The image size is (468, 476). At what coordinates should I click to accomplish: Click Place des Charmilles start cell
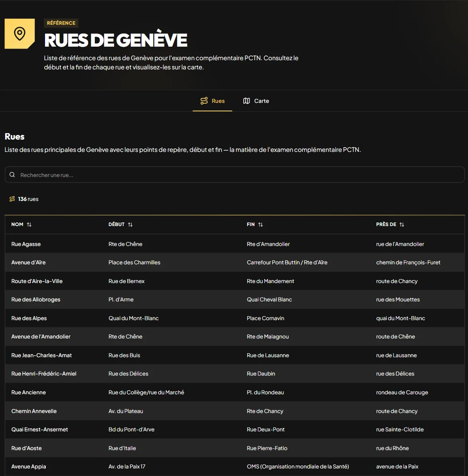pyautogui.click(x=134, y=262)
